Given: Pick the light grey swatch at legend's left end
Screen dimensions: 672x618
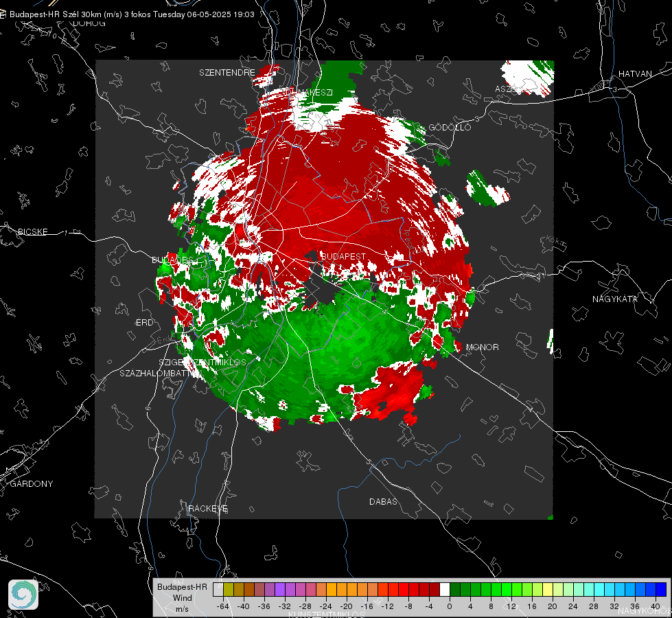Looking at the screenshot, I should (x=218, y=590).
